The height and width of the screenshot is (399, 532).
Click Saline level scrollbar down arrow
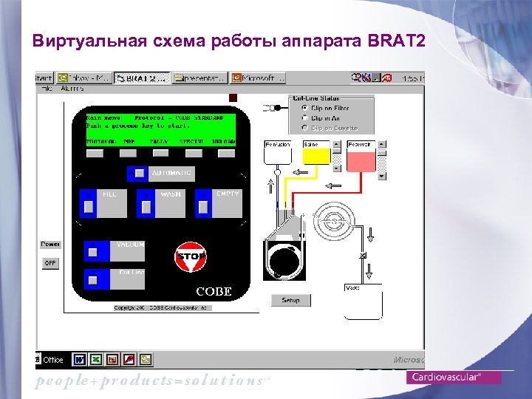pyautogui.click(x=336, y=168)
